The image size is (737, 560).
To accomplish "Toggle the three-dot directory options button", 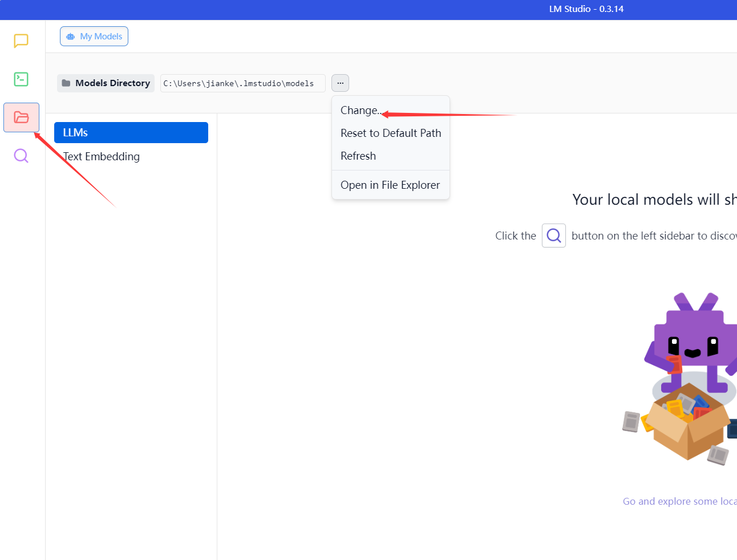I will coord(340,83).
